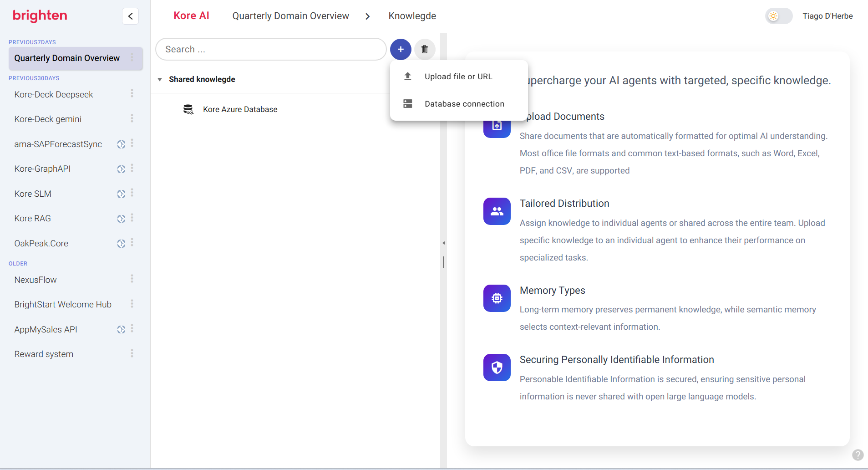Image resolution: width=868 pixels, height=470 pixels.
Task: Open Kore SLM in sidebar
Action: 33,194
